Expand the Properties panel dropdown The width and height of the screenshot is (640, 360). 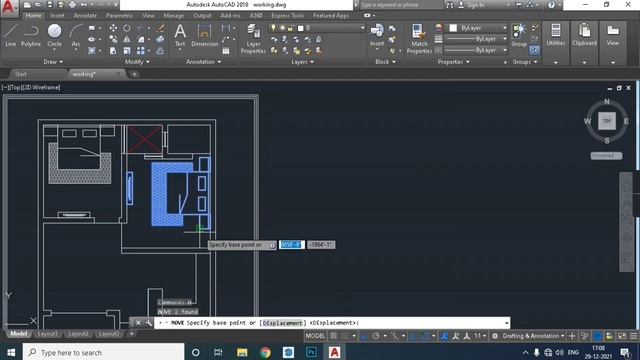tap(453, 62)
